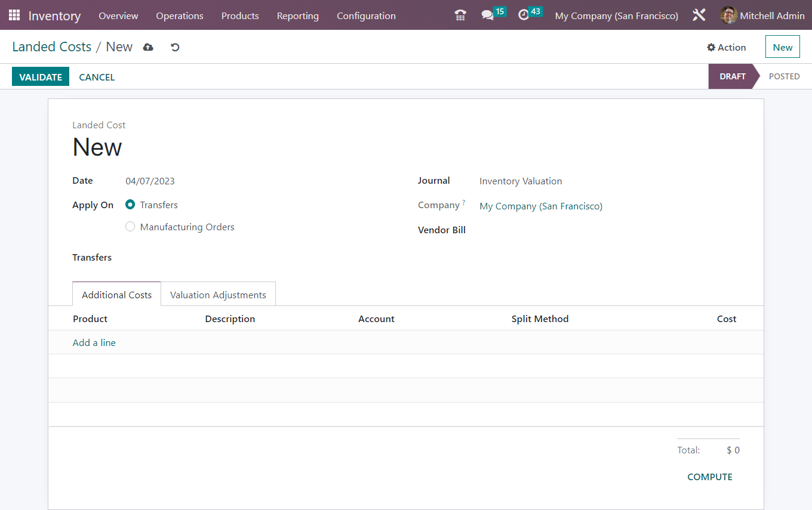Save the record via the cloud icon
The height and width of the screenshot is (510, 812).
tap(148, 47)
